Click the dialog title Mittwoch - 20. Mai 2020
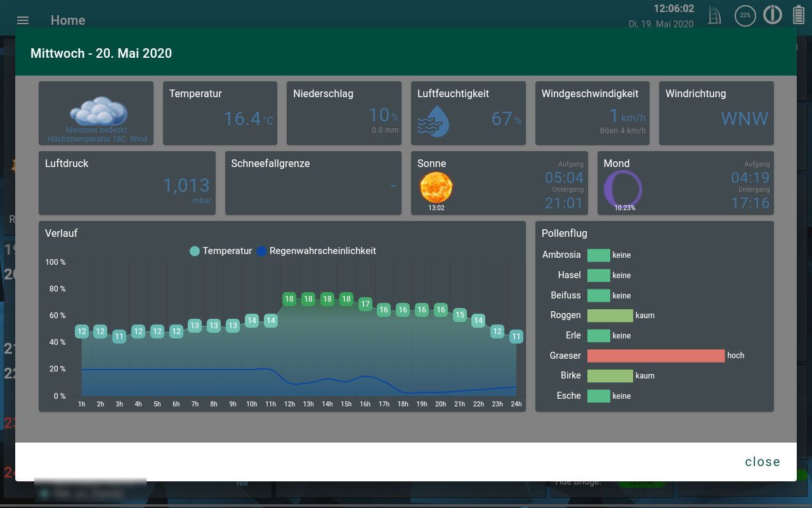 click(101, 53)
